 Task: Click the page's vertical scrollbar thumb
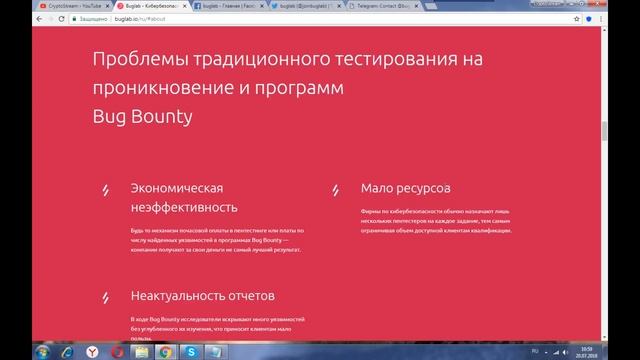click(604, 131)
